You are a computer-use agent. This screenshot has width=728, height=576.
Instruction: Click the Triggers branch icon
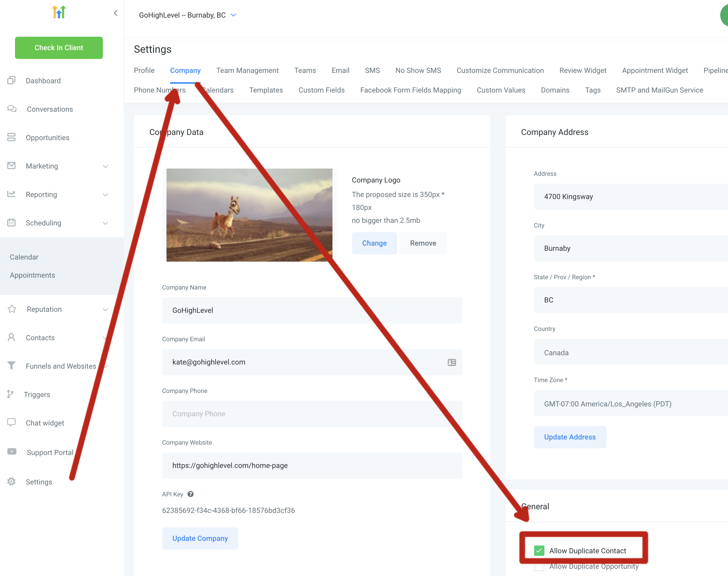coord(10,394)
